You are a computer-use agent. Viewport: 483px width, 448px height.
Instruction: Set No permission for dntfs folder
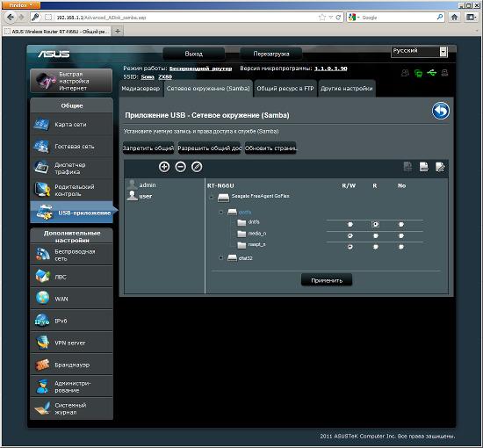point(401,224)
